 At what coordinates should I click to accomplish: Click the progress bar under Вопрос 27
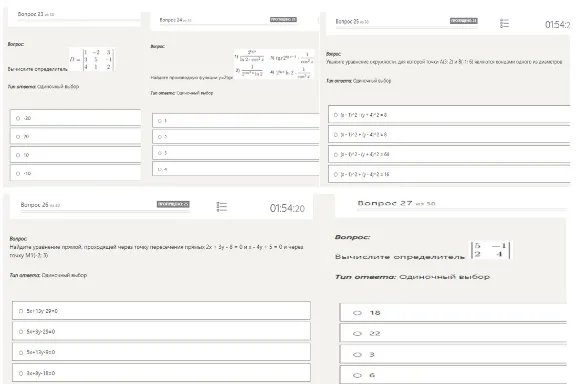pos(462,209)
